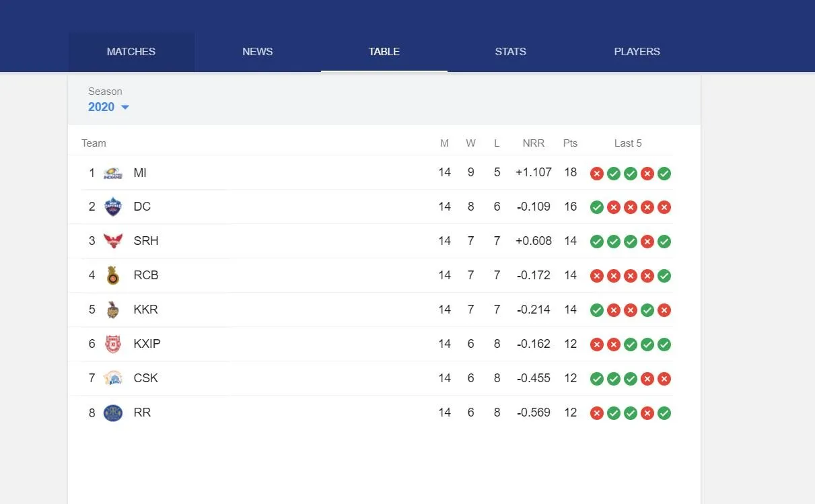This screenshot has width=815, height=504.
Task: Open the STATS tab
Action: pyautogui.click(x=511, y=52)
